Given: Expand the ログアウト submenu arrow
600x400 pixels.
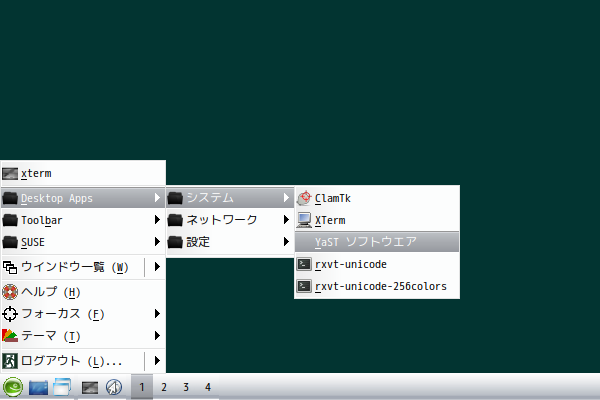Looking at the screenshot, I should pyautogui.click(x=157, y=361).
